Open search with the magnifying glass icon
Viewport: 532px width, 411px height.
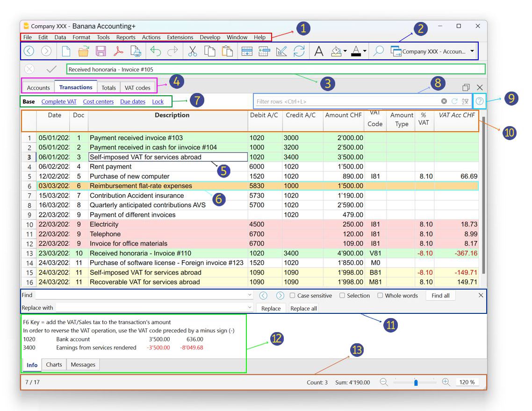(378, 51)
